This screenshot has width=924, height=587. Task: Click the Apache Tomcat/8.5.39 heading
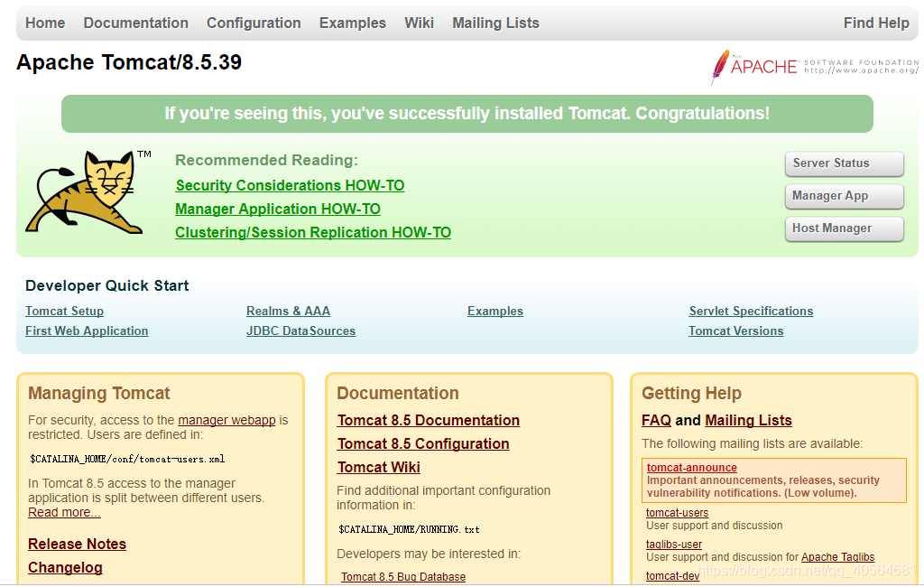pos(129,62)
